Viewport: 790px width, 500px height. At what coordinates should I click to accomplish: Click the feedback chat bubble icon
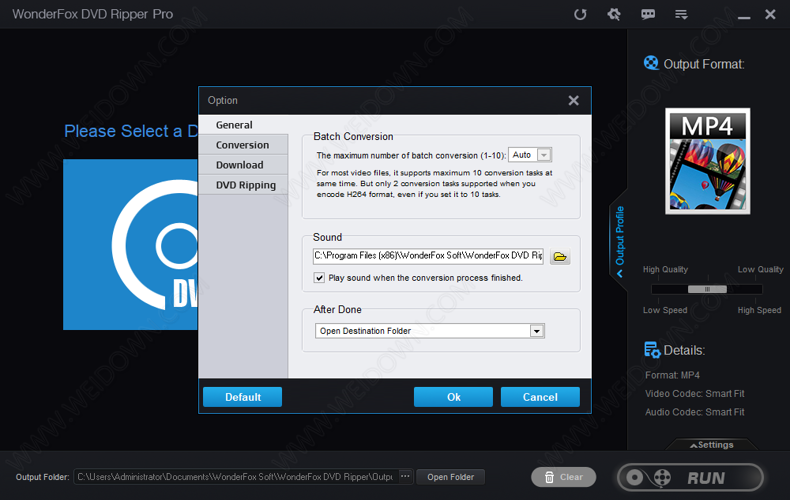point(648,14)
